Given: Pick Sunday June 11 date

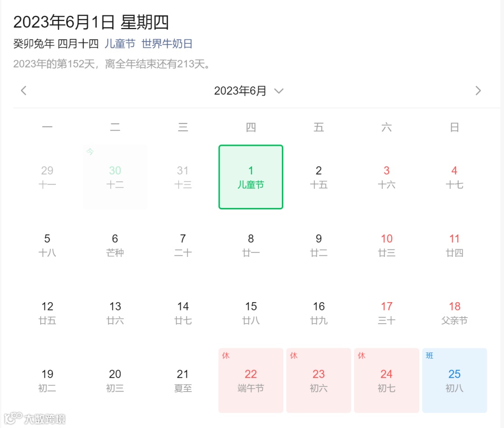Looking at the screenshot, I should point(455,245).
